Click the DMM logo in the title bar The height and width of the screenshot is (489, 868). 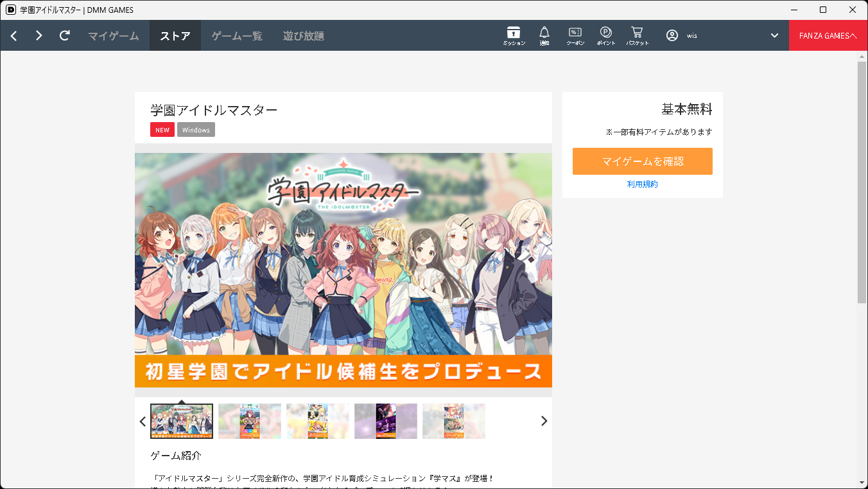pyautogui.click(x=11, y=10)
